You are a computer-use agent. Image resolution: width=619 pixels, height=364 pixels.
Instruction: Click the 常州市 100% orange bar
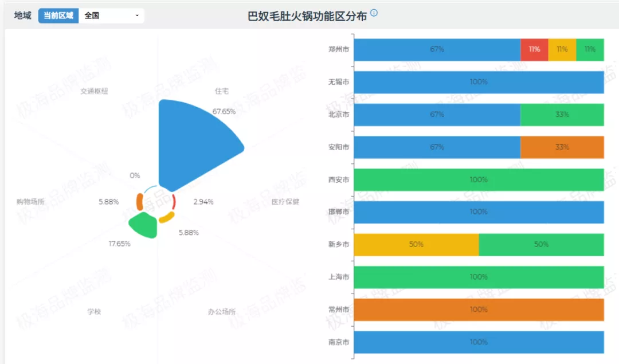tap(479, 310)
